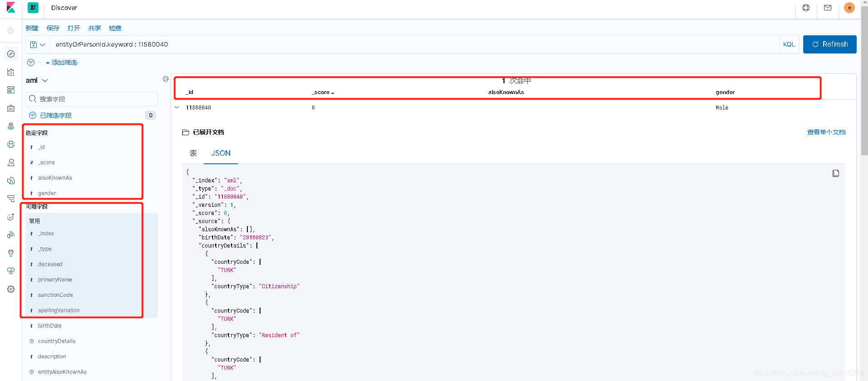Open the SIEM icon in sidebar
868x381 pixels.
pos(11,235)
